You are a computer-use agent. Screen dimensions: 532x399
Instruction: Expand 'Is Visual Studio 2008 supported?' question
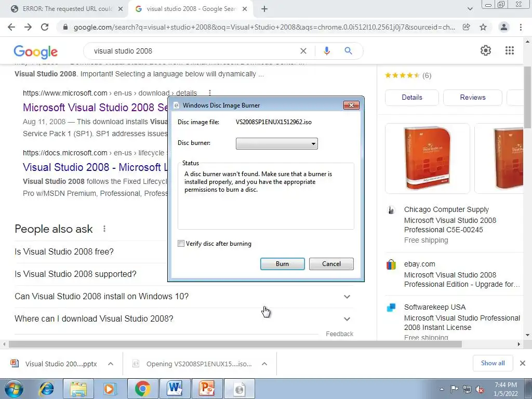(x=75, y=274)
